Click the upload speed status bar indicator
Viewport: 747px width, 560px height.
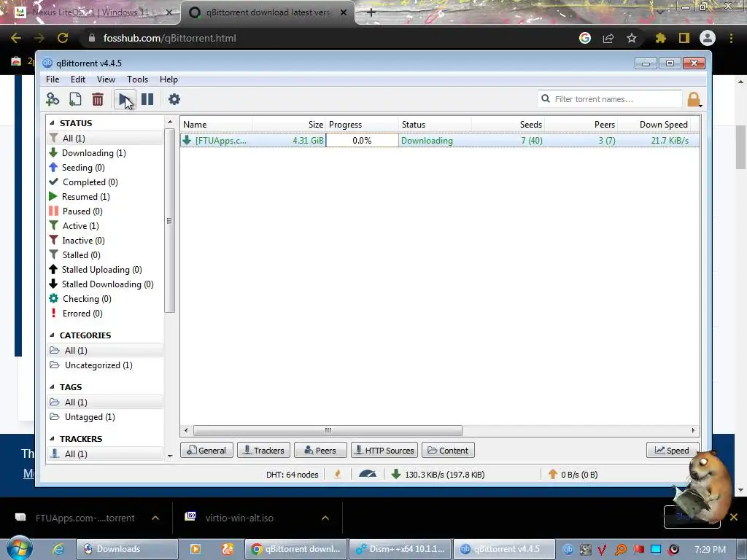click(x=573, y=475)
